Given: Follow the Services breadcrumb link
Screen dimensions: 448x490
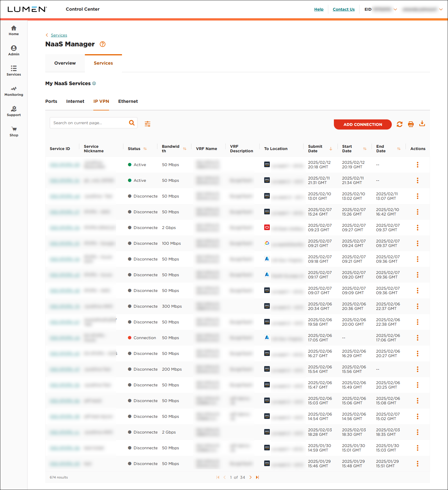Looking at the screenshot, I should (59, 35).
